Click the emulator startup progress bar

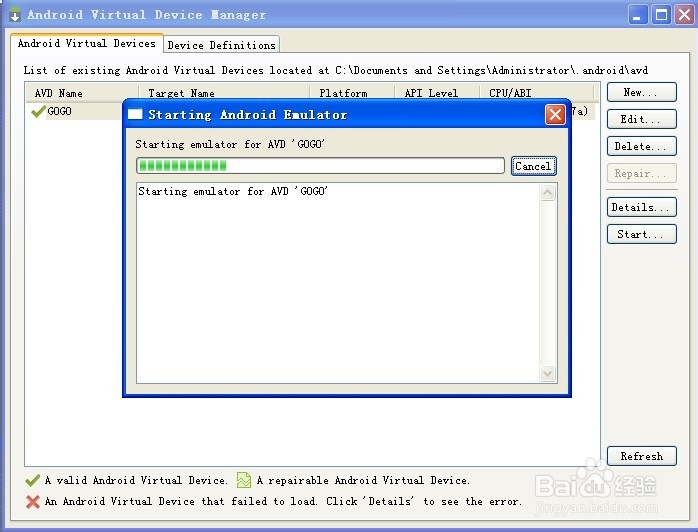click(x=320, y=166)
